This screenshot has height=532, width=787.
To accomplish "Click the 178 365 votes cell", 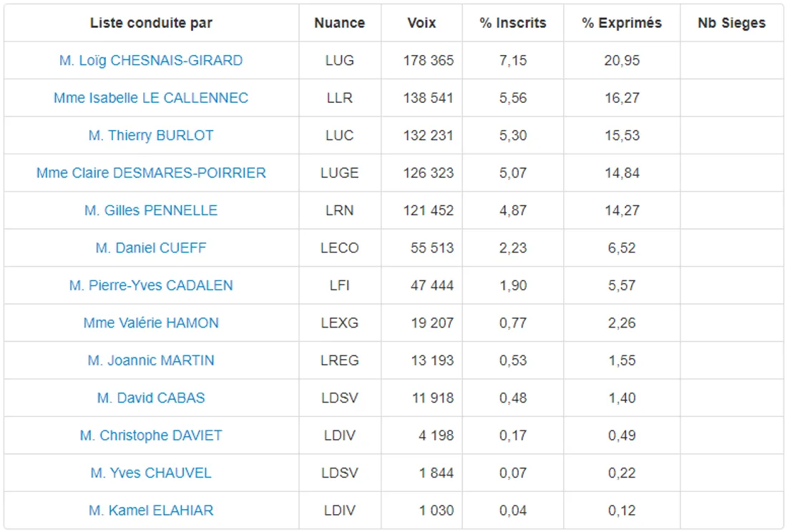I will click(428, 61).
